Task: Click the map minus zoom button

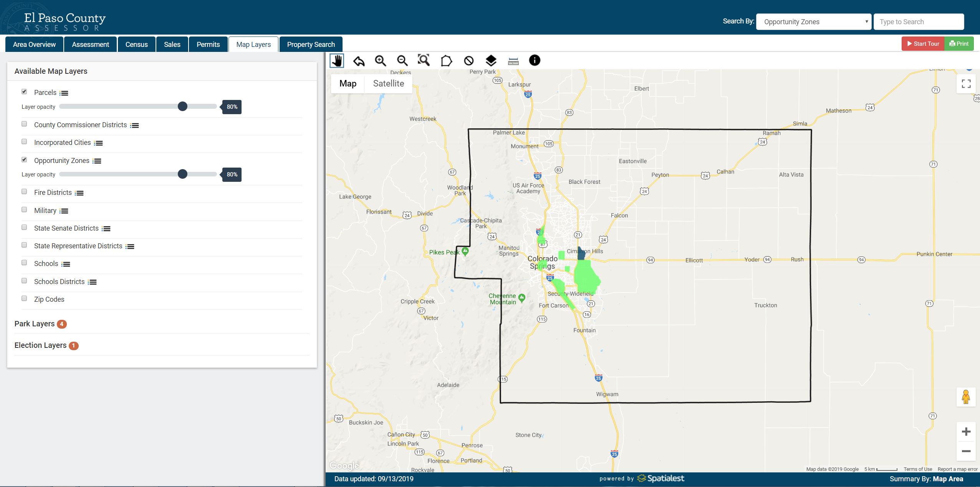Action: (966, 451)
